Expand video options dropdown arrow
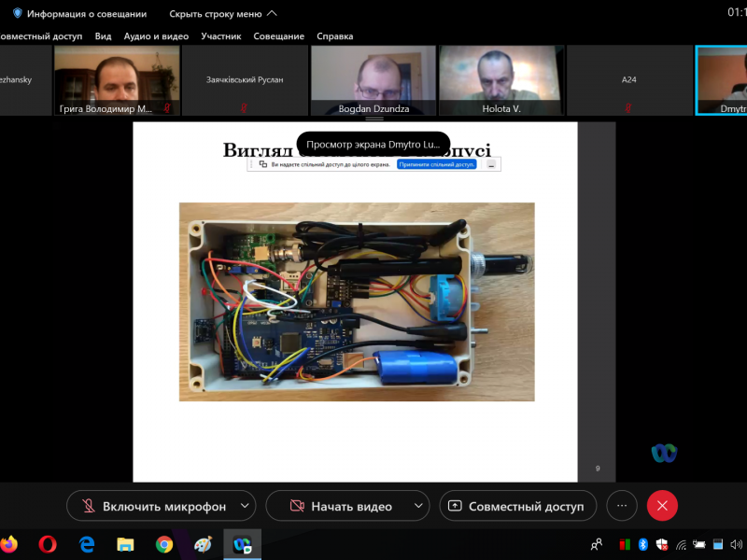Screen dimensions: 747x560 [417, 506]
